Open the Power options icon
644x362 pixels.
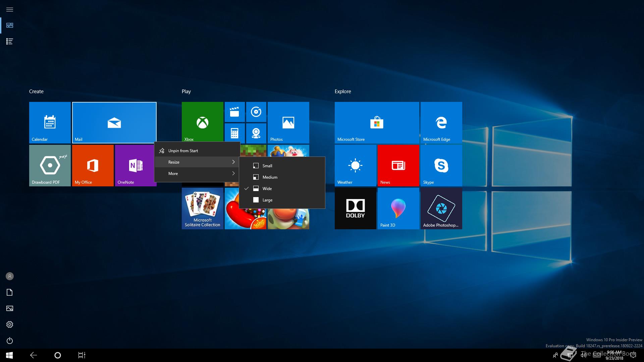pyautogui.click(x=10, y=341)
